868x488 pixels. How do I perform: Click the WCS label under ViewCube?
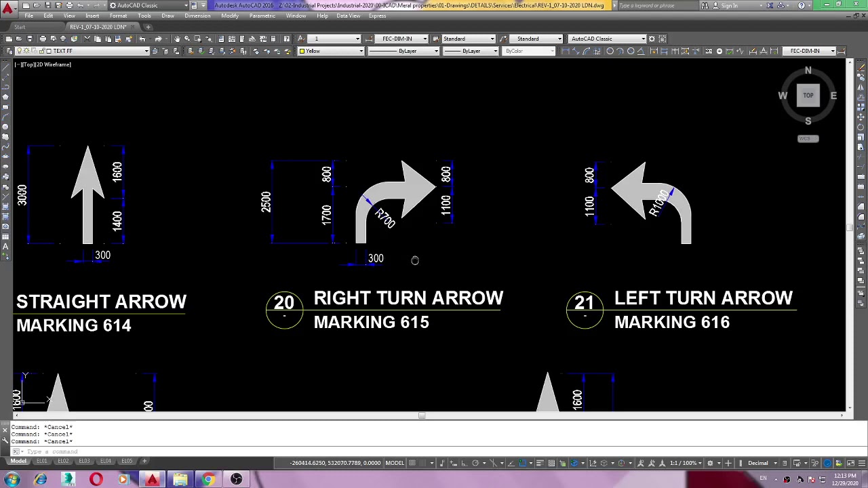[808, 139]
